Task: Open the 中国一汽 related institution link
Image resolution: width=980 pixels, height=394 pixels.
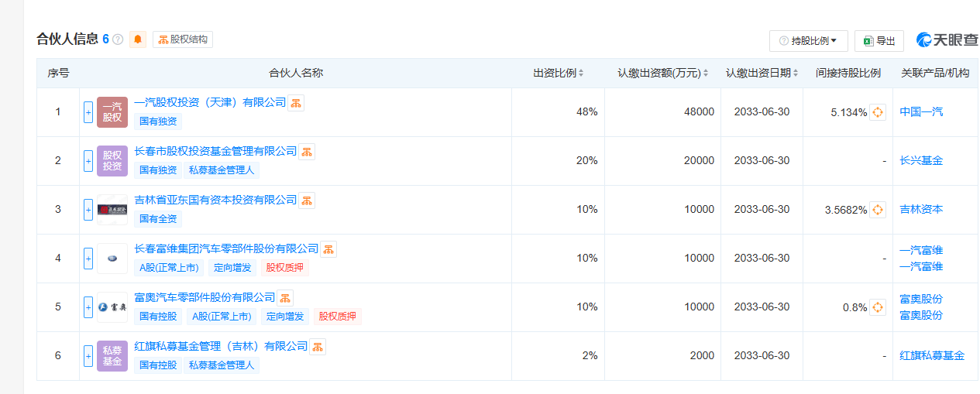Action: [x=921, y=112]
